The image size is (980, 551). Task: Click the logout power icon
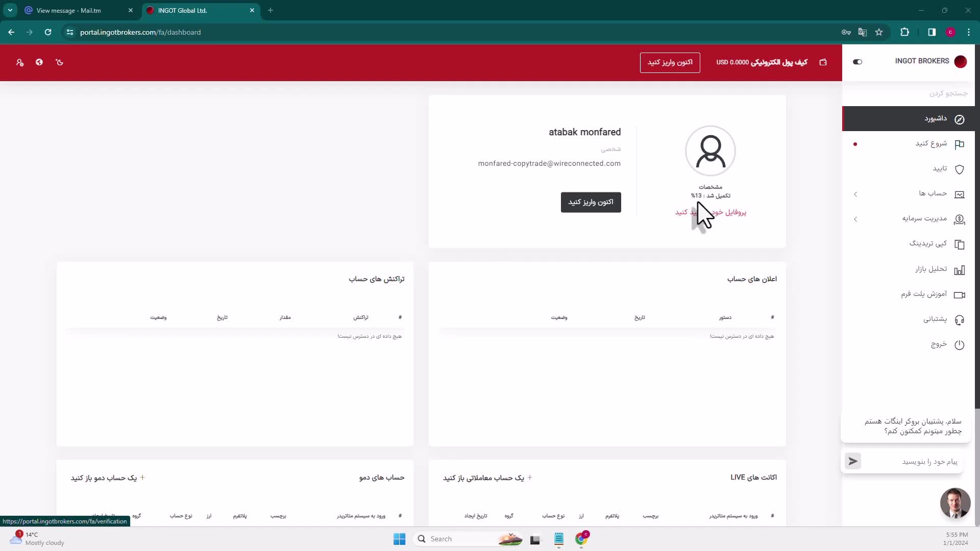[x=959, y=345]
